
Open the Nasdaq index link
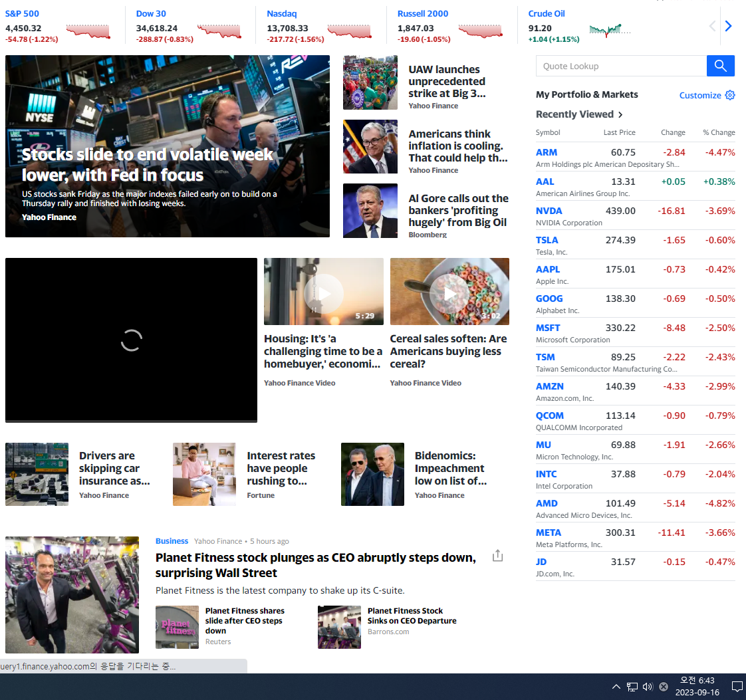[282, 14]
